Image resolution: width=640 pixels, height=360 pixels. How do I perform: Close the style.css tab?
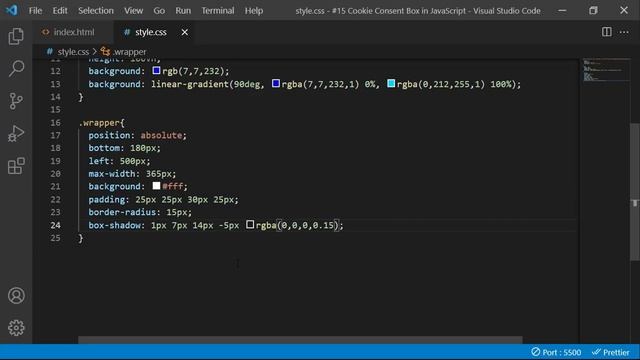click(x=184, y=32)
